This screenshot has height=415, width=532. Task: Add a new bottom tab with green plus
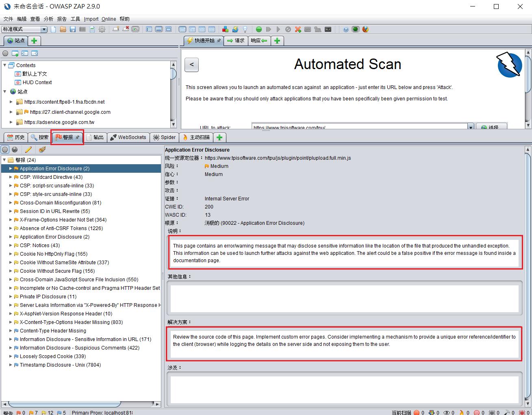(x=219, y=137)
